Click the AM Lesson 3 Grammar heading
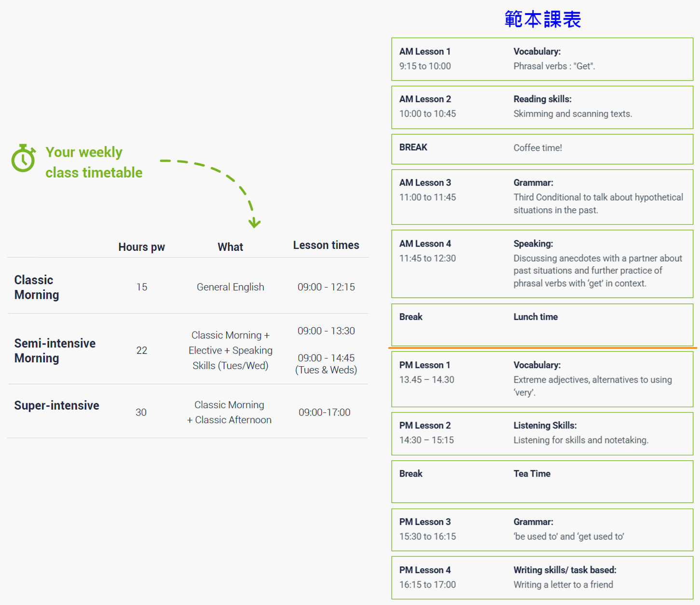Screen dimensions: 700x605 (x=533, y=183)
